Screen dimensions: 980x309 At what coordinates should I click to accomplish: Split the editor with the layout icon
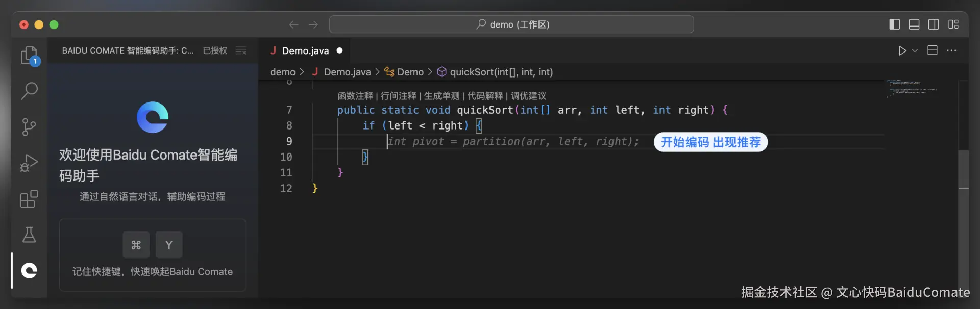tap(933, 50)
